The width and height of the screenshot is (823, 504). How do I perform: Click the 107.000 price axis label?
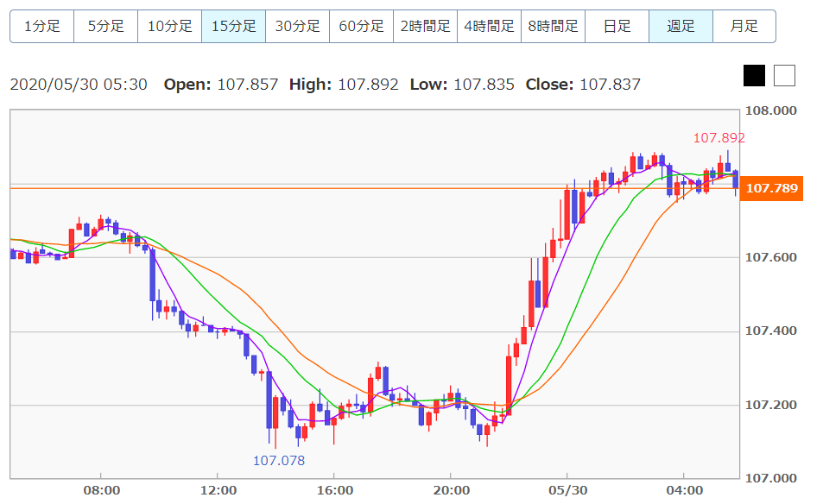[771, 478]
